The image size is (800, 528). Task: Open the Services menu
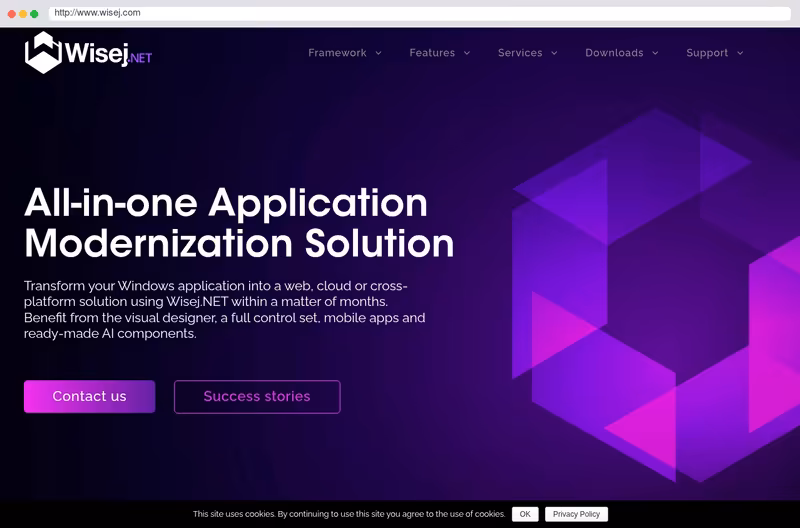point(520,53)
